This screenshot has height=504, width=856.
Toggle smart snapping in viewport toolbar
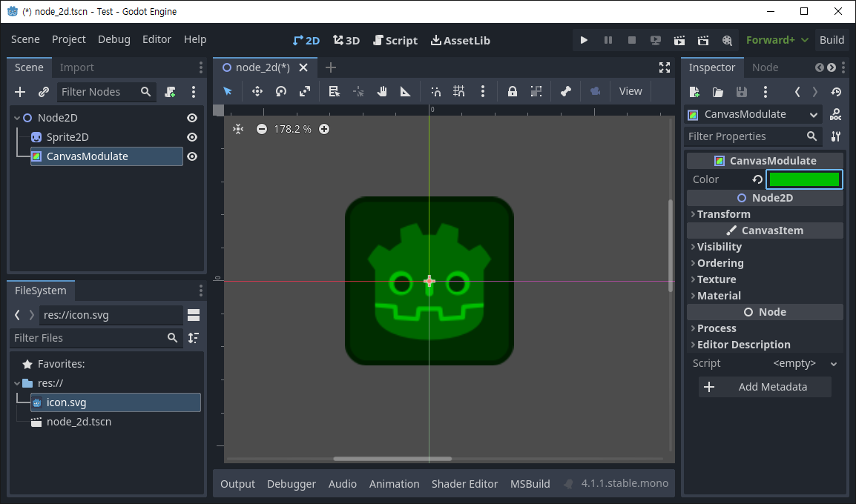[x=435, y=91]
